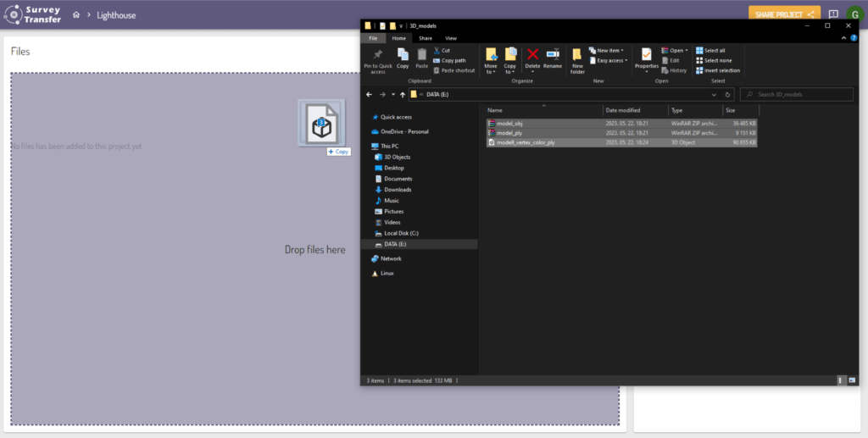Click the Survey Transfer home icon
This screenshot has width=868, height=438.
[76, 15]
